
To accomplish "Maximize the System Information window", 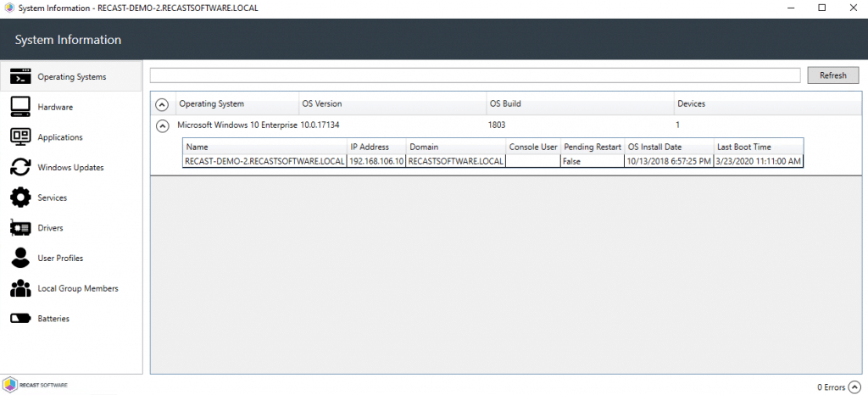I will [x=822, y=8].
